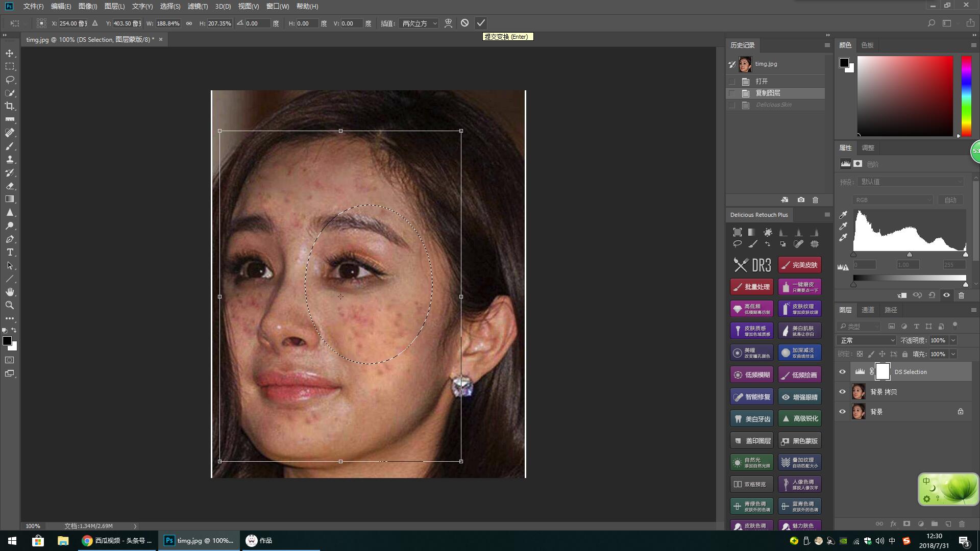This screenshot has width=980, height=551.
Task: Select the Hand tool
Action: [10, 292]
